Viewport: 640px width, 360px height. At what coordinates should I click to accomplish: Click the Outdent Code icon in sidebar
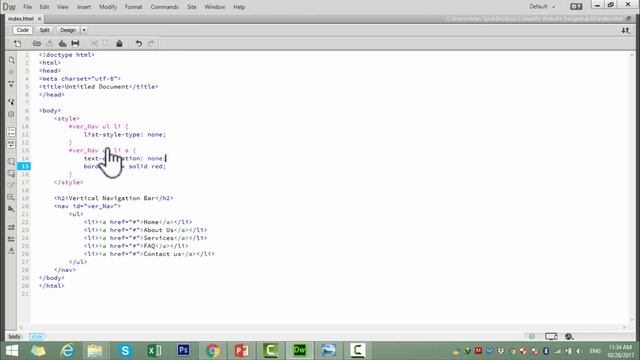click(x=11, y=239)
